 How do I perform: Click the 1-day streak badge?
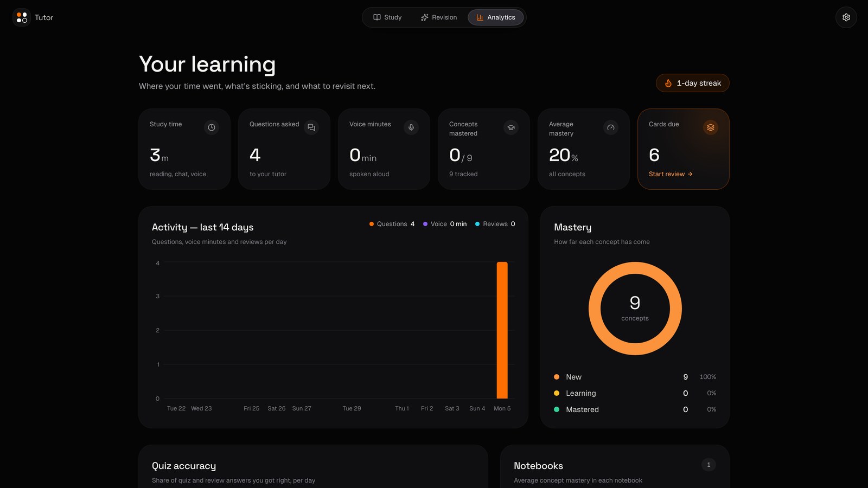[x=693, y=83]
